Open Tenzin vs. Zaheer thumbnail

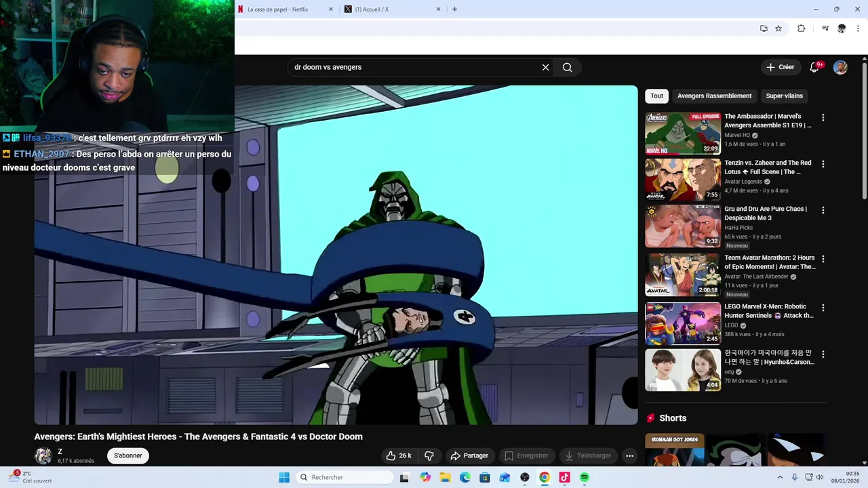tap(683, 180)
